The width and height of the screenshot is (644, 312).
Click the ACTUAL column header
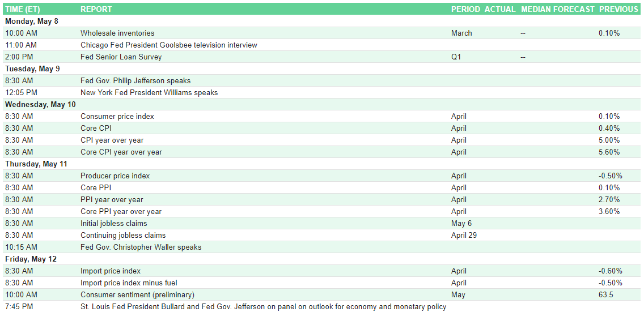click(500, 9)
